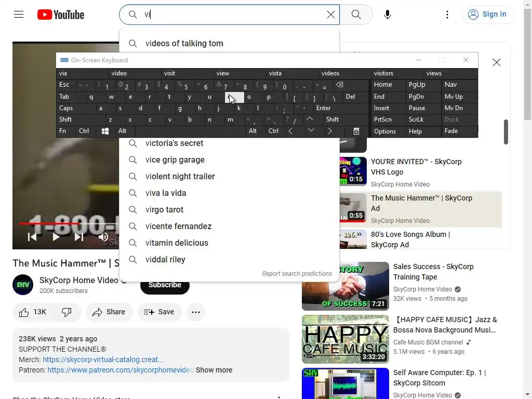
Task: Open Options on On-Screen Keyboard
Action: pyautogui.click(x=389, y=131)
